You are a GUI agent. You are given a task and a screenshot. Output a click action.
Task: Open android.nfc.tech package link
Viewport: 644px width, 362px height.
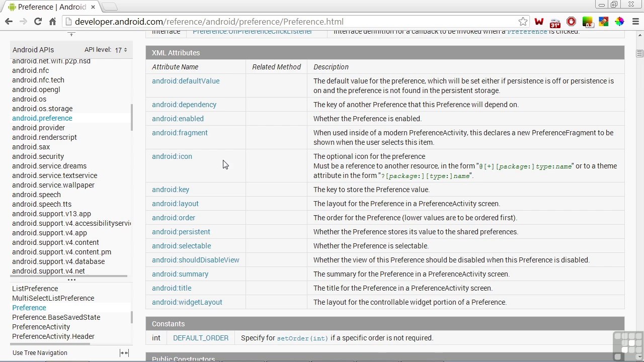click(x=38, y=80)
